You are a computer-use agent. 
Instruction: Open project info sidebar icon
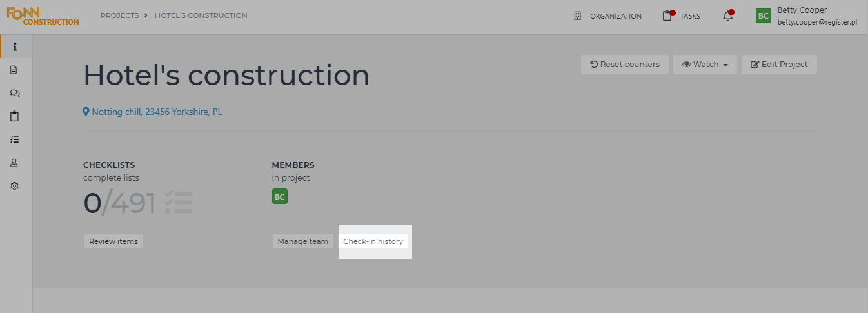[14, 46]
